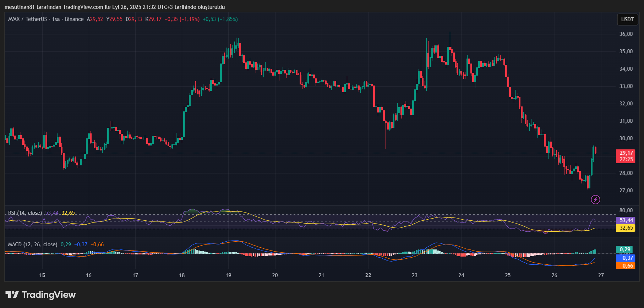Click the TradingView wordmark text
The image size is (644, 308).
(x=49, y=295)
